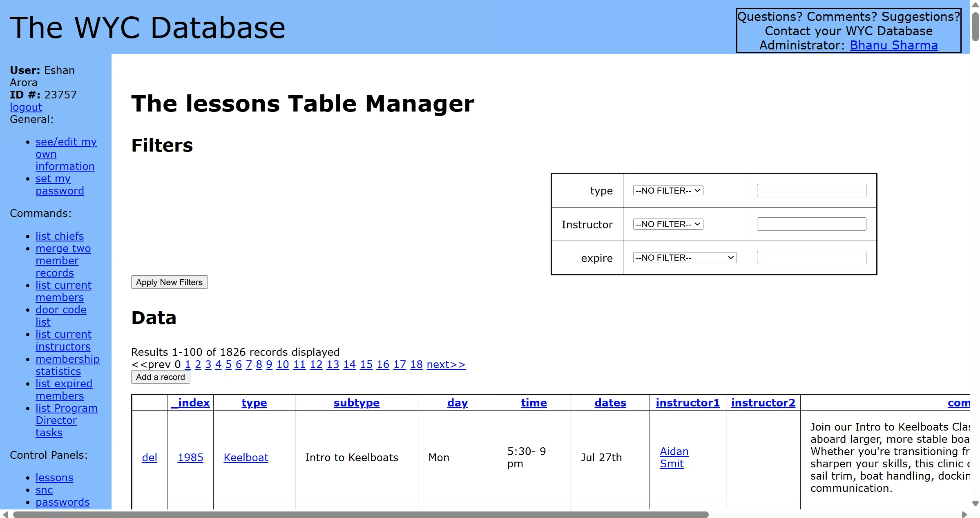Viewport: 980px width, 518px height.
Task: Sort table by dates column
Action: (610, 403)
